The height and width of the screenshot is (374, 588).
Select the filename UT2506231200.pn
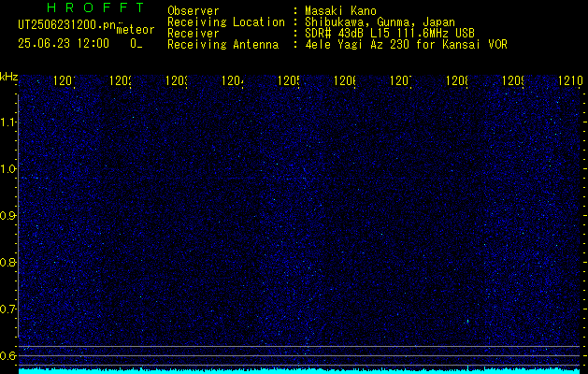tap(66, 25)
